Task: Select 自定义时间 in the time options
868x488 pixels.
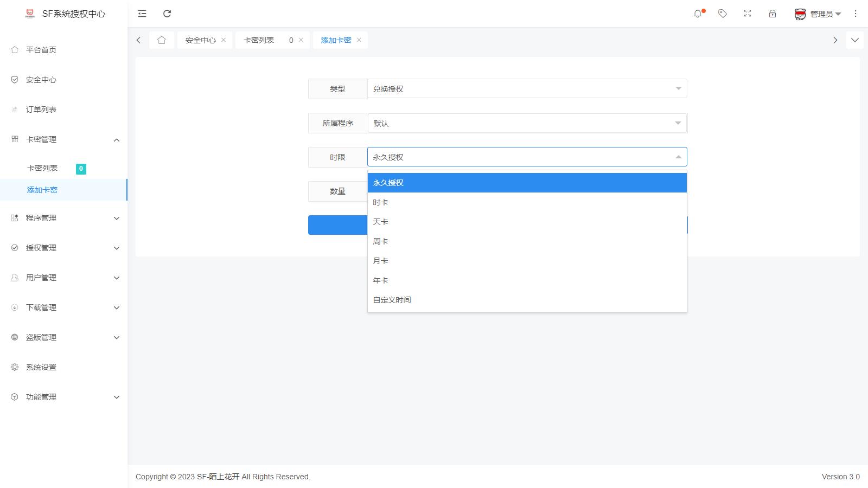Action: point(391,299)
